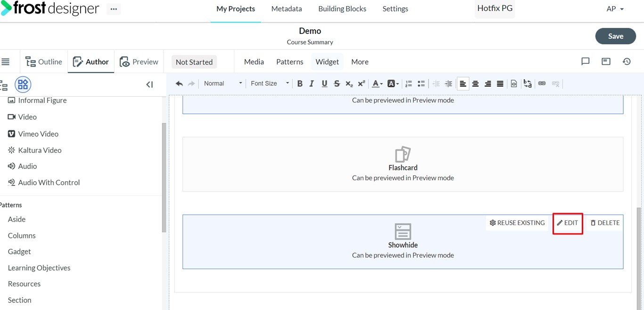Insert a Video element from the sidebar
This screenshot has width=644, height=310.
[22, 117]
